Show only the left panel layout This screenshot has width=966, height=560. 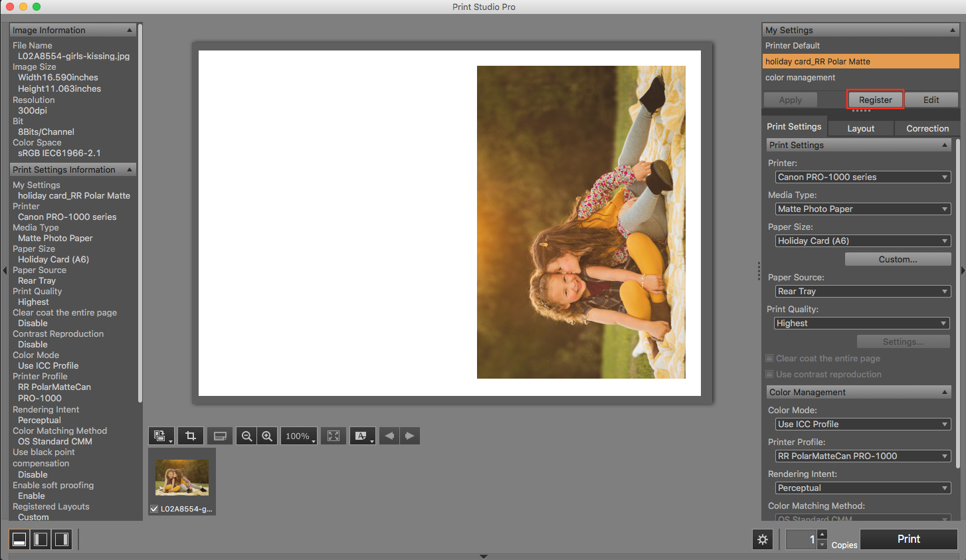point(41,539)
